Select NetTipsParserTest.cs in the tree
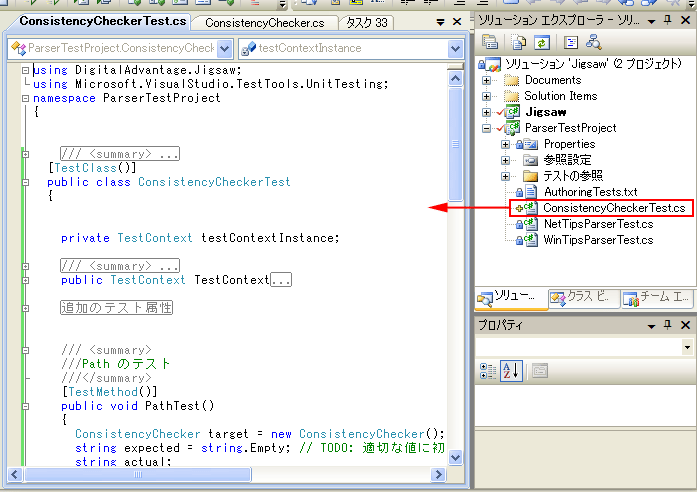Image resolution: width=697 pixels, height=492 pixels. [598, 224]
